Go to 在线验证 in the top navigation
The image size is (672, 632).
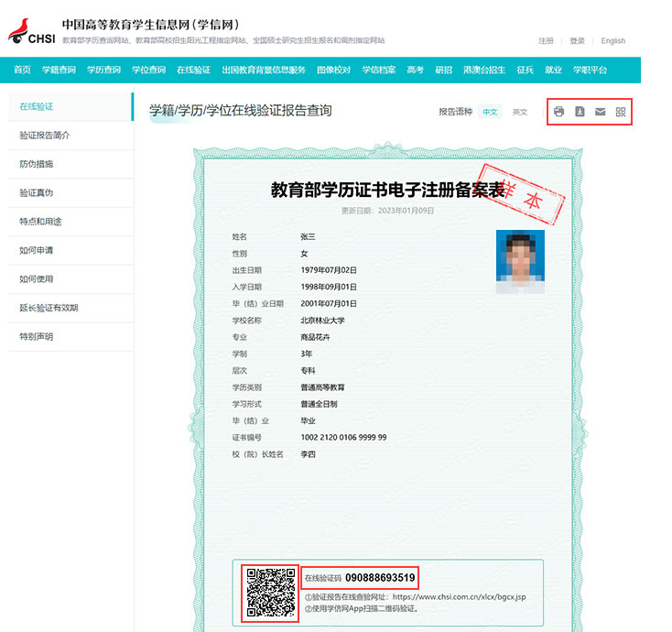(194, 70)
